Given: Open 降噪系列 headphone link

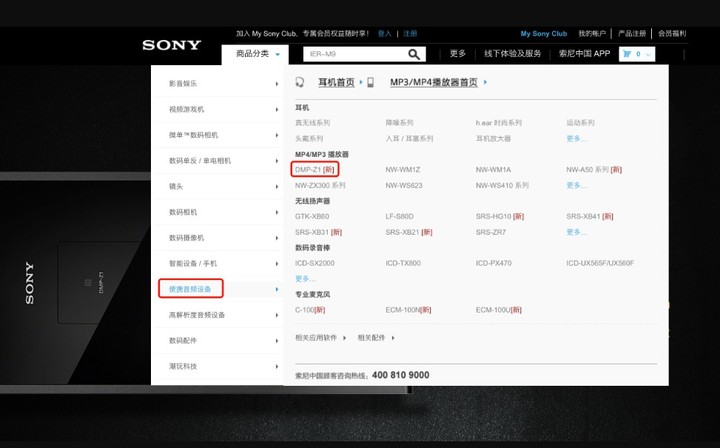Looking at the screenshot, I should pos(399,123).
